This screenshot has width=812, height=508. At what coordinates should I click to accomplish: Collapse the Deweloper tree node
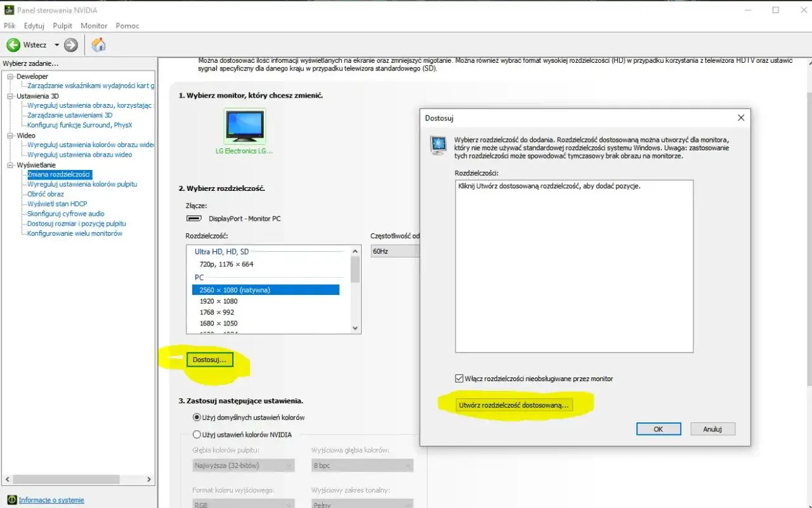coord(10,77)
